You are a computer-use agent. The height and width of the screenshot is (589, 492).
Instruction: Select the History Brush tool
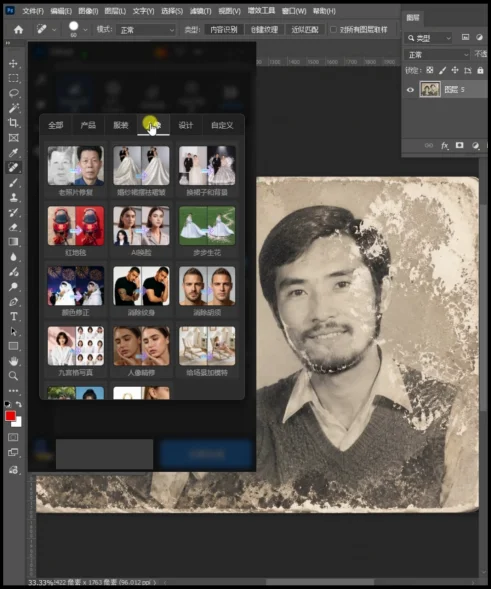pos(14,212)
